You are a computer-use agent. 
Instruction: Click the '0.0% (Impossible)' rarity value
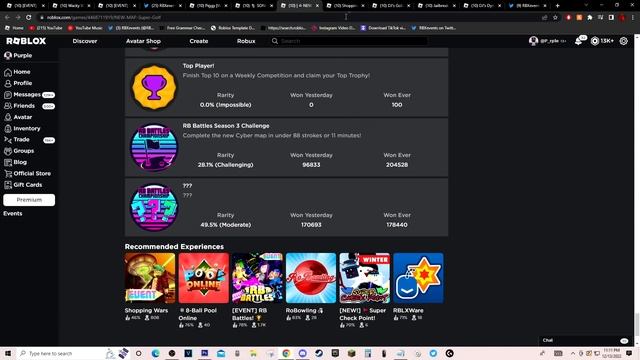click(x=225, y=105)
